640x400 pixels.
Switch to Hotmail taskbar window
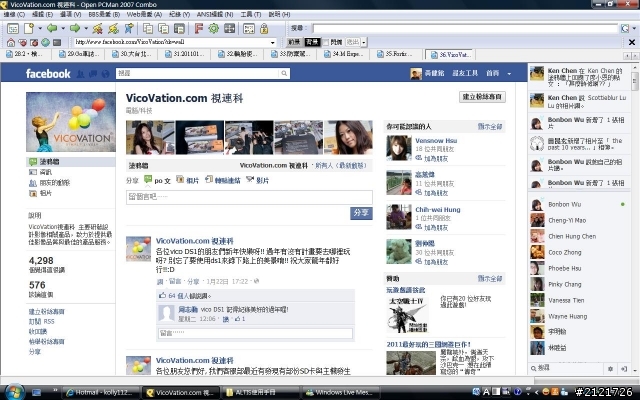100,393
